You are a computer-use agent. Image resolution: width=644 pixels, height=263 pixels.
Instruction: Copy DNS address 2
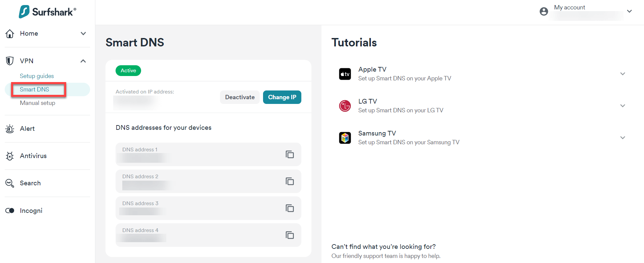pos(290,181)
